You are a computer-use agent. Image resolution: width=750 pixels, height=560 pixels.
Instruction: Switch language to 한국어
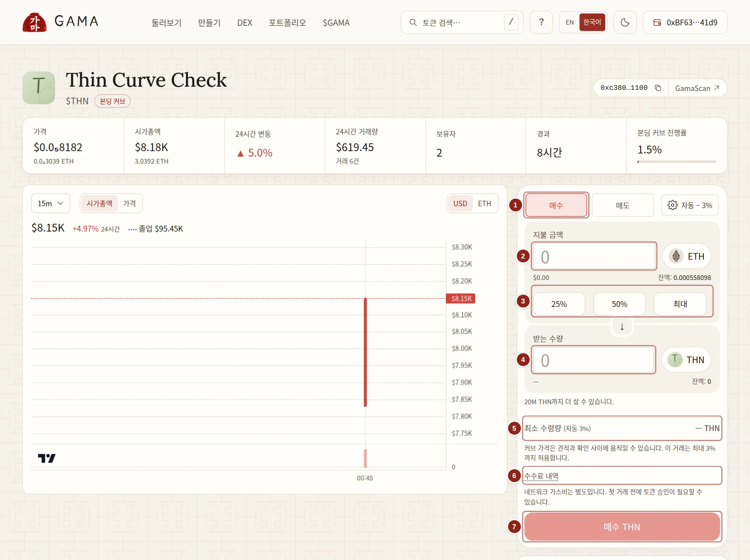tap(592, 22)
